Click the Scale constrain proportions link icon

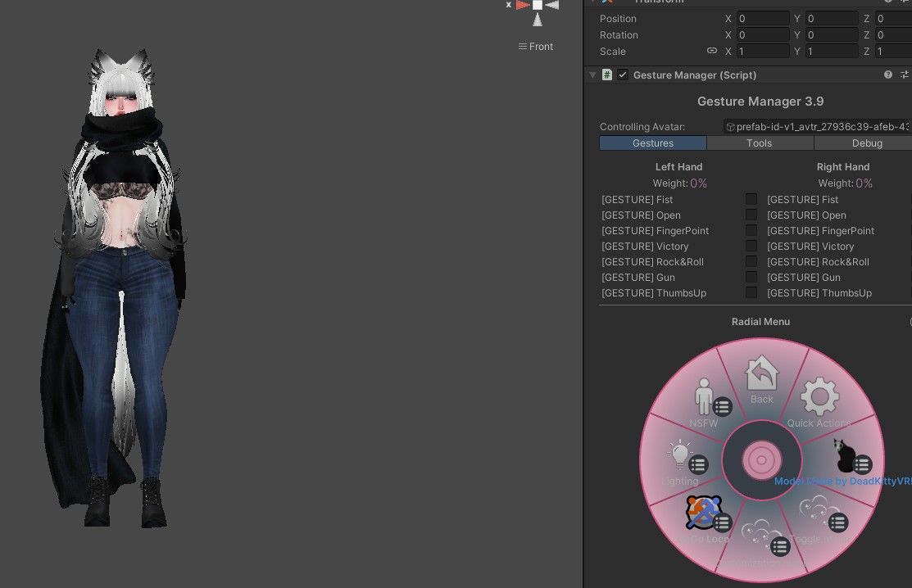[x=712, y=51]
